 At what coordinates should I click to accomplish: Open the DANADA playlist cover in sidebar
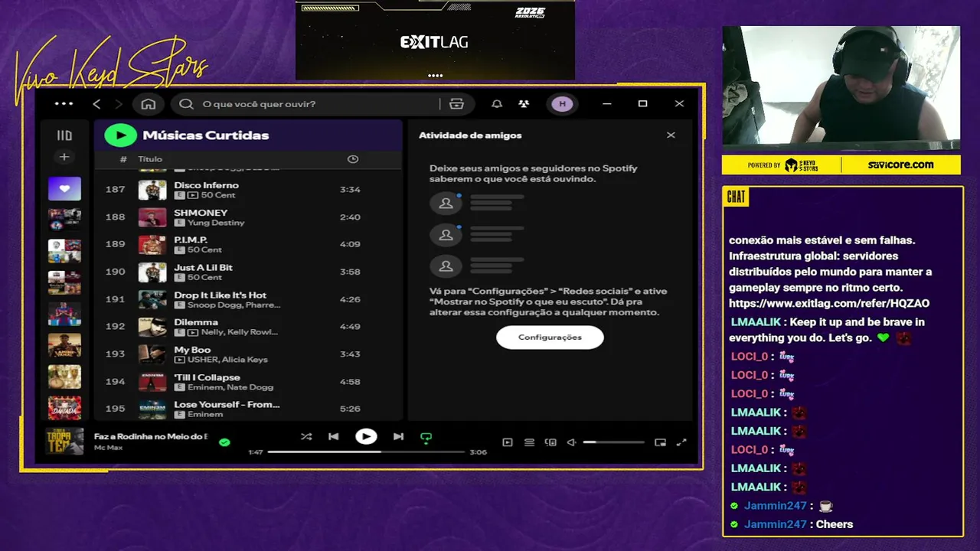[x=64, y=408]
